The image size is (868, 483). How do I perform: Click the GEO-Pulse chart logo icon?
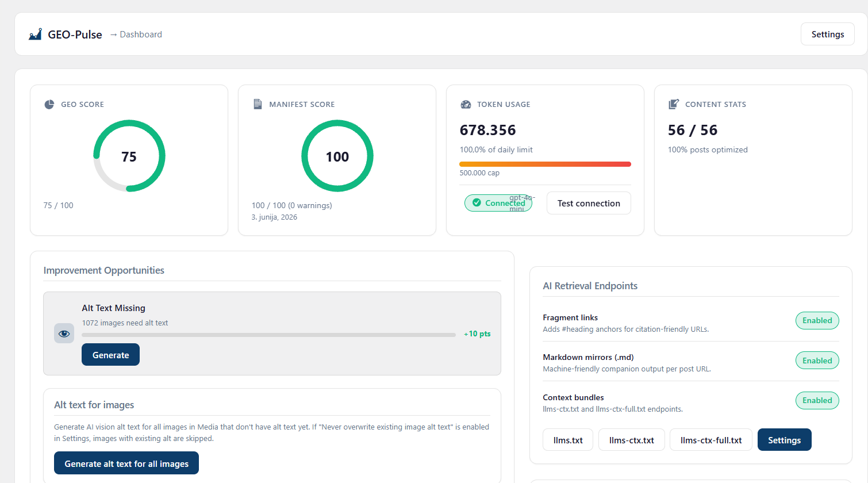tap(35, 34)
